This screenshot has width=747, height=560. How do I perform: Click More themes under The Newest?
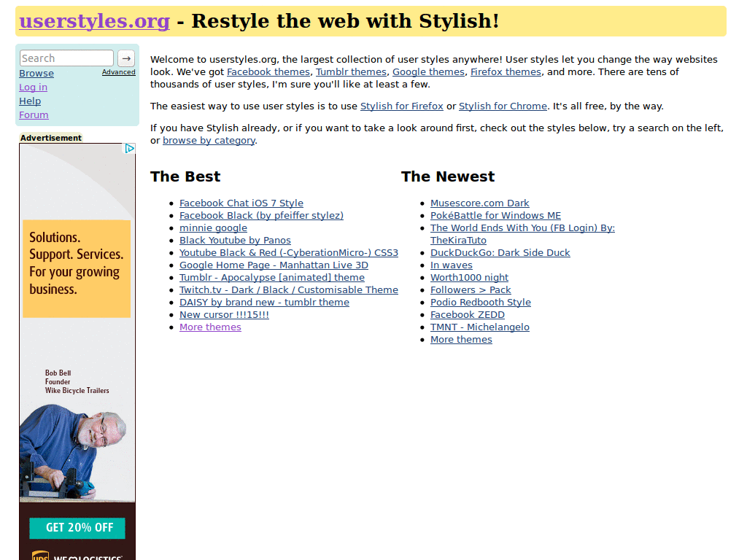[461, 340]
